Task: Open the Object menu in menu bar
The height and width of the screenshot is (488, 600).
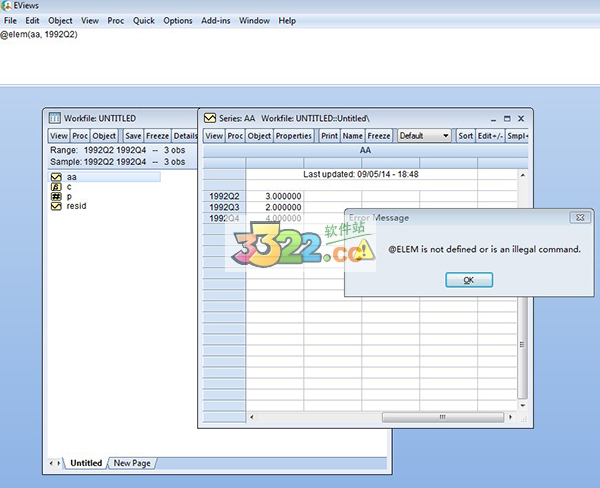Action: click(60, 21)
